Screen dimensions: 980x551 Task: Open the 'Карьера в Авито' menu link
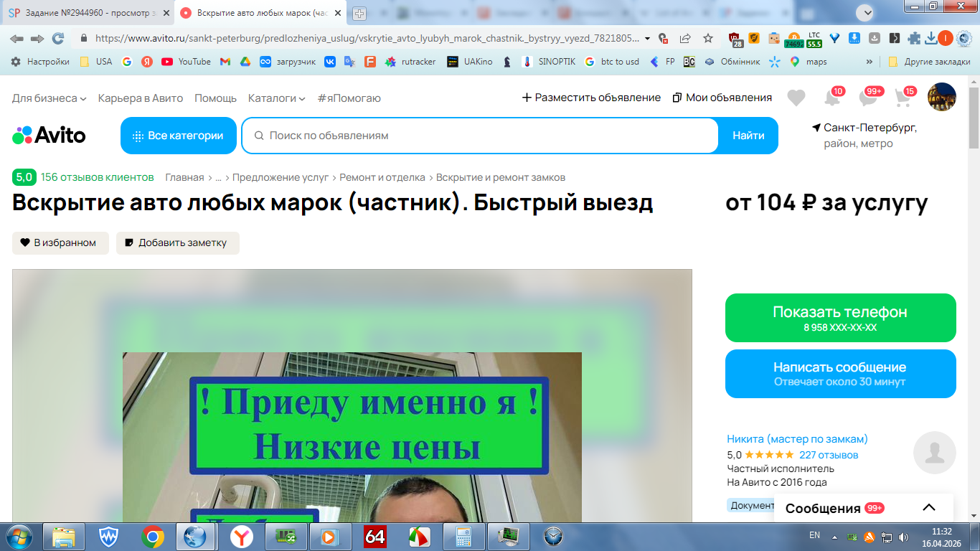(x=141, y=98)
